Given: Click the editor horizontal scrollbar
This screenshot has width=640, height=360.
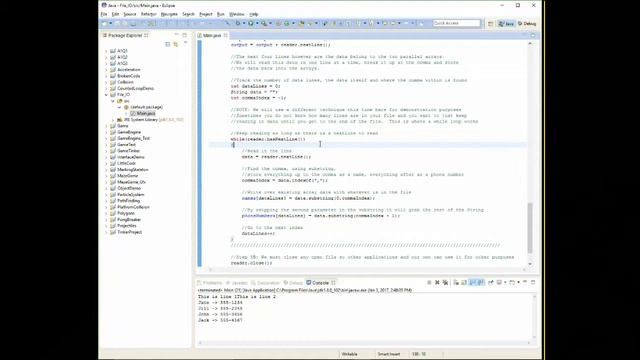Looking at the screenshot, I should point(367,269).
